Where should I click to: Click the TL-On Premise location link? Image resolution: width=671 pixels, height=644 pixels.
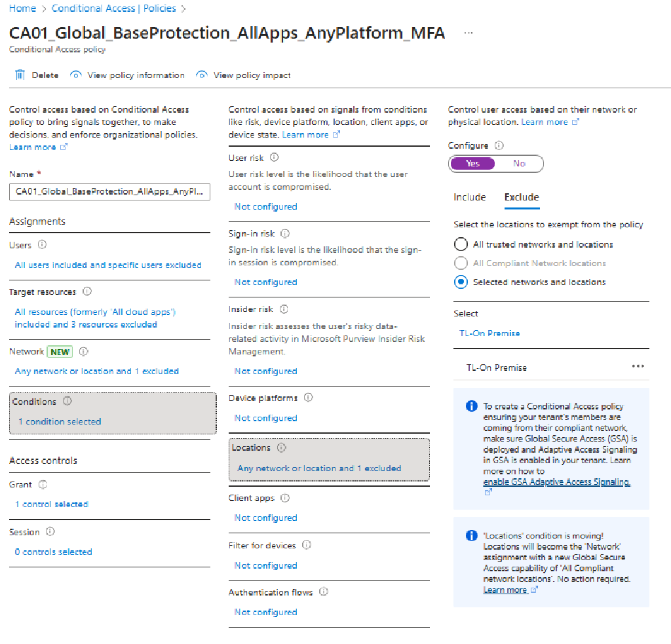coord(489,333)
